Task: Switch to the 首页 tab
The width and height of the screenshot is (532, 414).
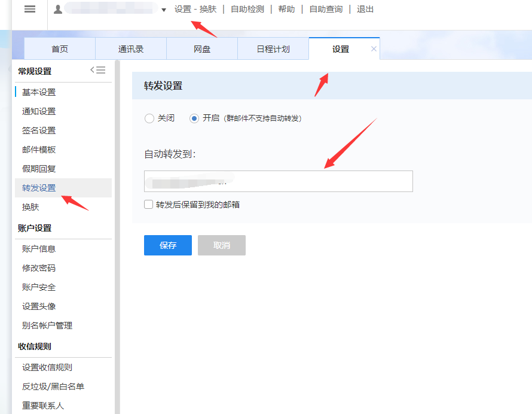Action: 60,49
